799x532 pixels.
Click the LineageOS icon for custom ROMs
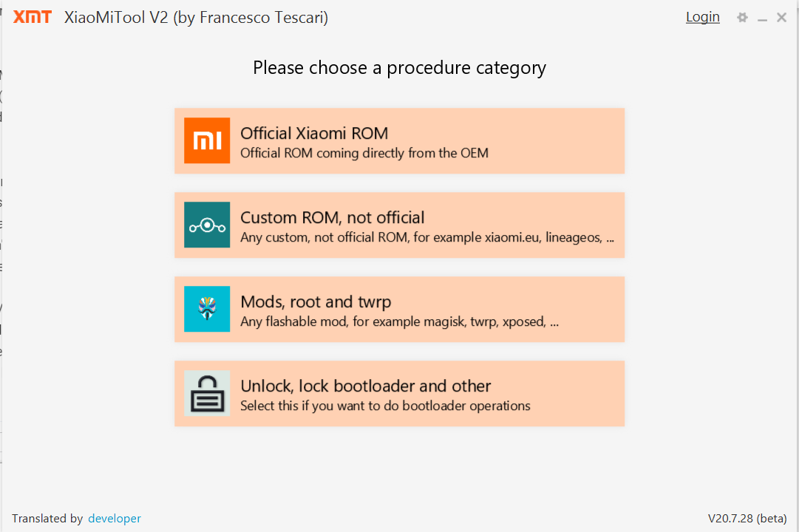[x=207, y=225]
